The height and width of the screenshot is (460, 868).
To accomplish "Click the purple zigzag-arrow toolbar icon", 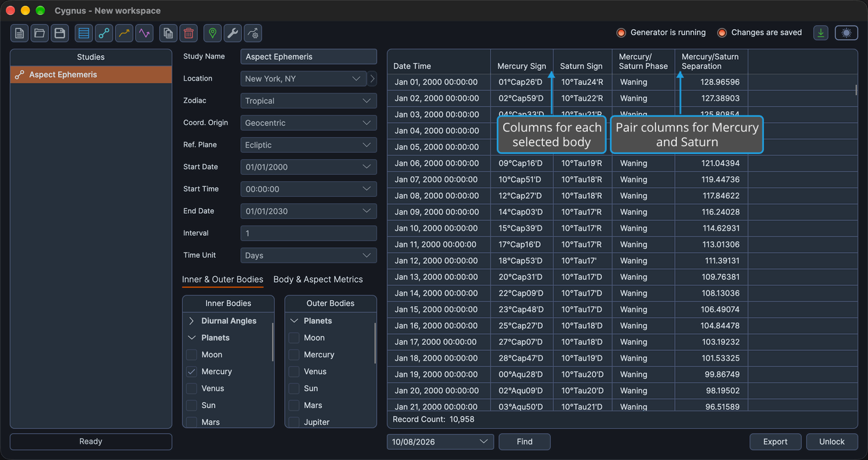I will (144, 33).
